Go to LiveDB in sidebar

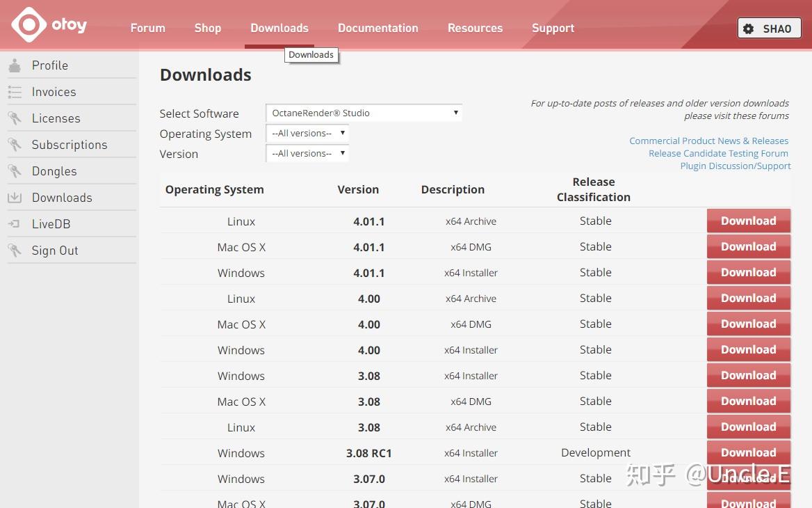click(x=51, y=224)
